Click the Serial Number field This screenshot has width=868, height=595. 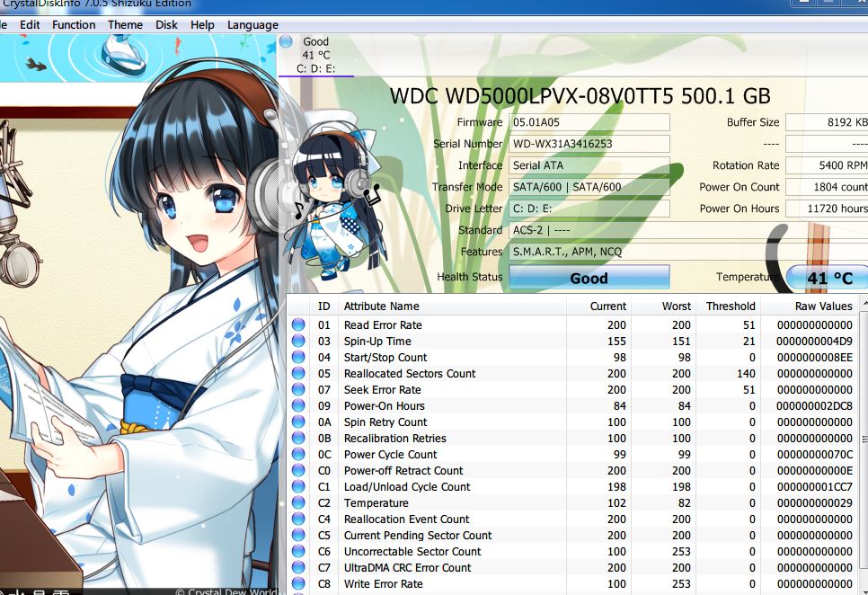pyautogui.click(x=589, y=144)
